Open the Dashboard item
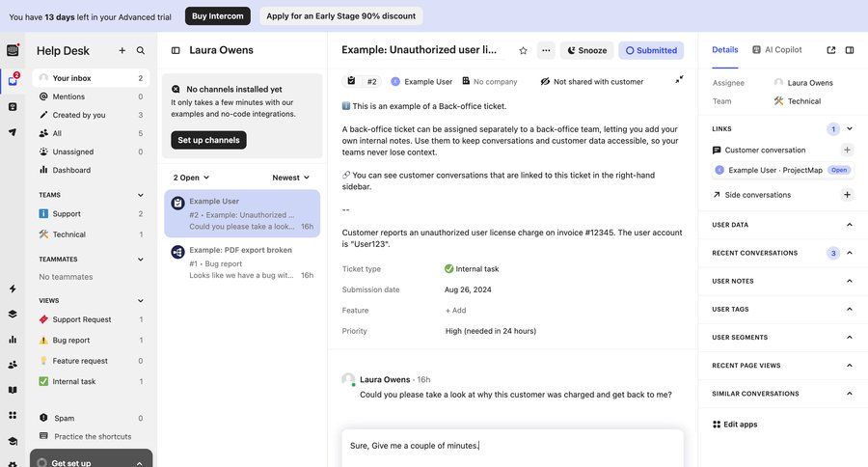Viewport: 868px width, 467px height. 91,170
